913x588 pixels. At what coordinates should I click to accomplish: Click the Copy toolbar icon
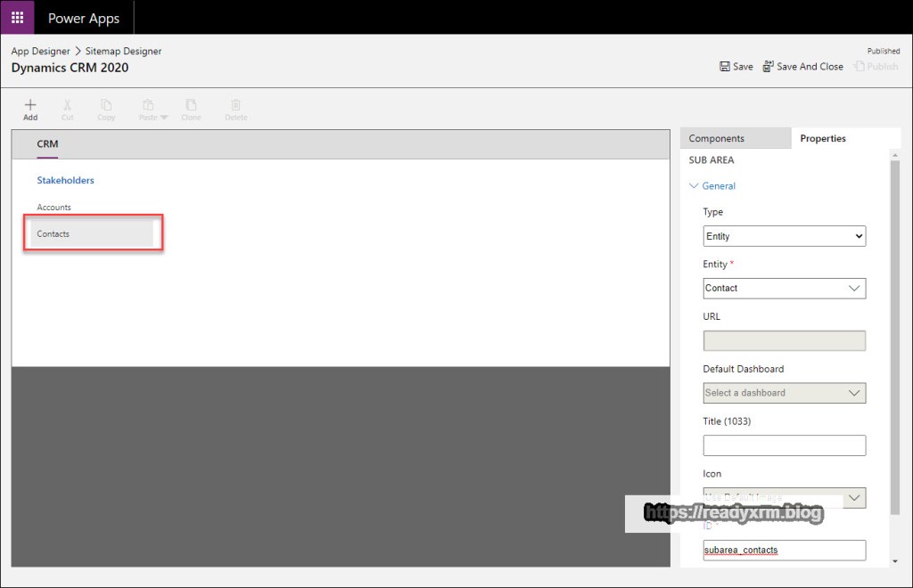pos(106,105)
